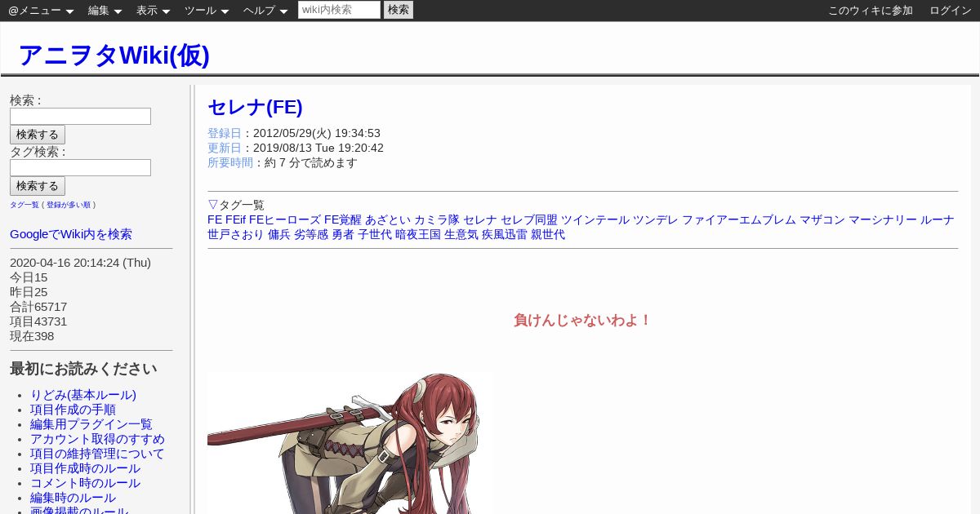This screenshot has width=980, height=514.
Task: Click 検索する below the 検索 box
Action: 38,135
